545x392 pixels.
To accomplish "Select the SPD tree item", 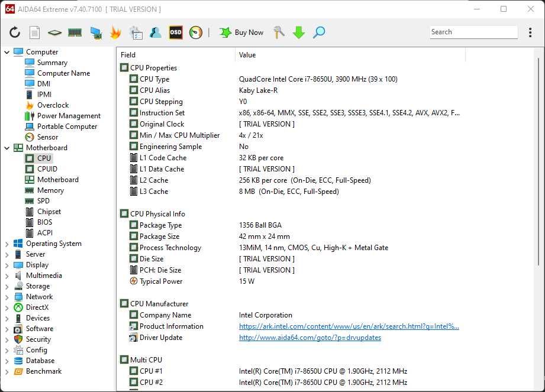I will pos(43,201).
